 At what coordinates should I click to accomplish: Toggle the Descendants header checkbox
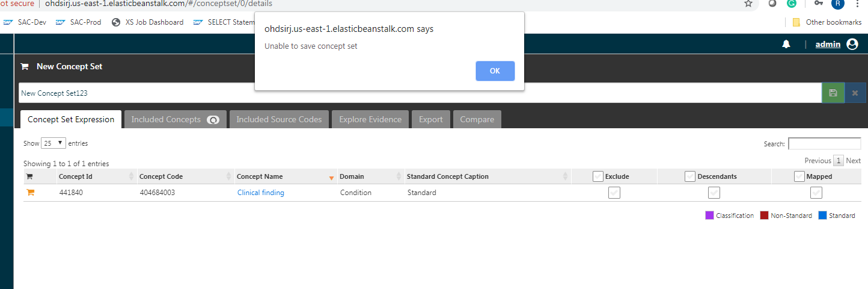tap(690, 176)
